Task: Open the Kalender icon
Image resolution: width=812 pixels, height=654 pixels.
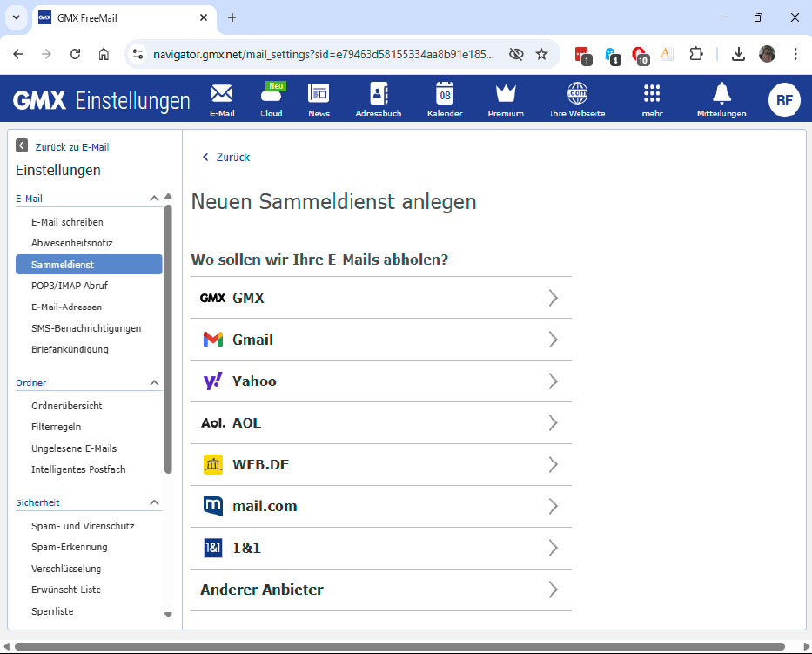Action: (x=444, y=98)
